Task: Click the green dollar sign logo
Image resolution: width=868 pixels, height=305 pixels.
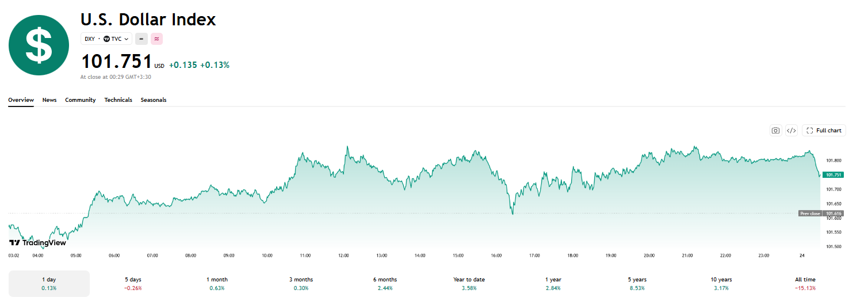Action: tap(39, 45)
